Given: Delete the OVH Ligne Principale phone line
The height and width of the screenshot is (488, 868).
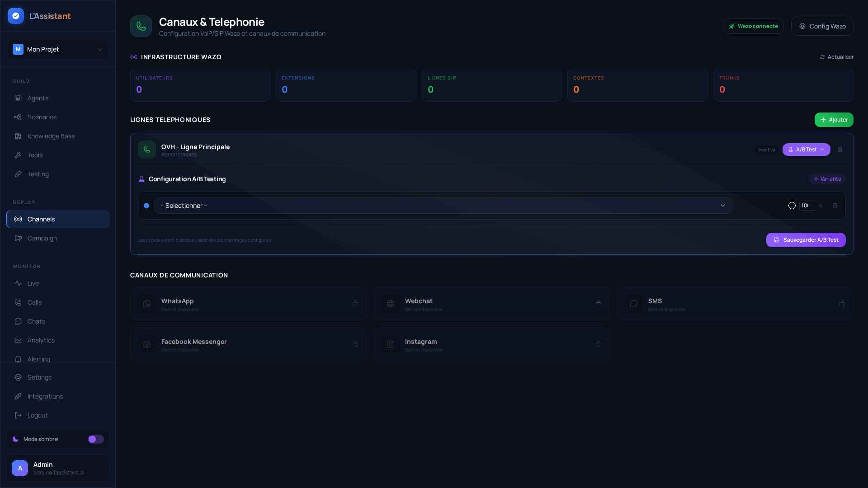Looking at the screenshot, I should click(x=840, y=150).
